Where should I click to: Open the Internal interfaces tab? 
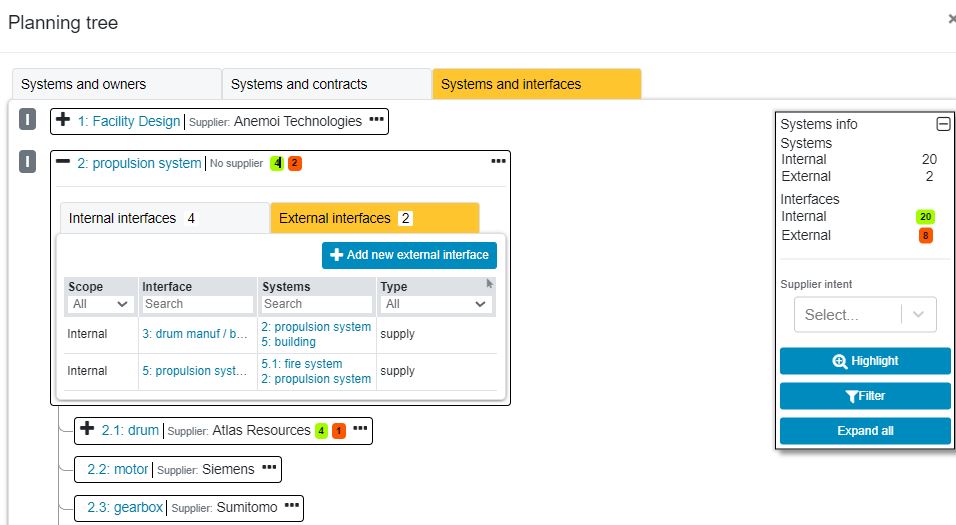pyautogui.click(x=165, y=218)
